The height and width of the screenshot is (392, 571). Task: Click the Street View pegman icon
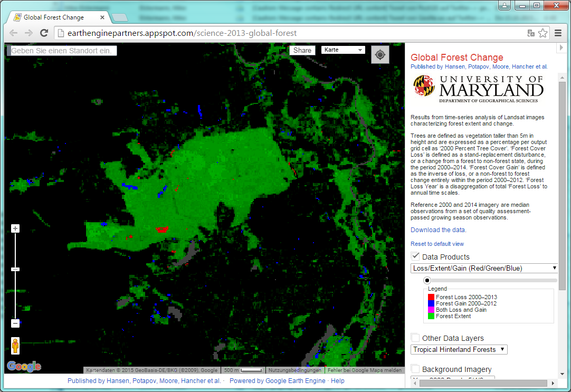15,346
